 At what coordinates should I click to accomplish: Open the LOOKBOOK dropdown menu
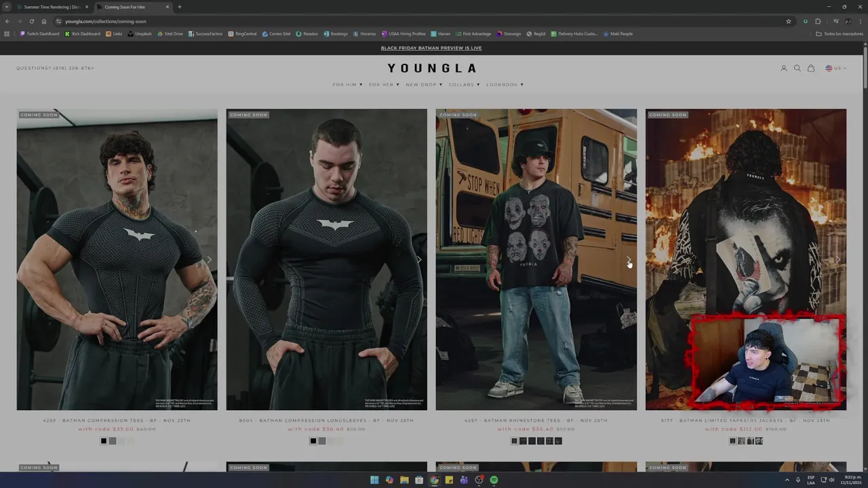505,85
